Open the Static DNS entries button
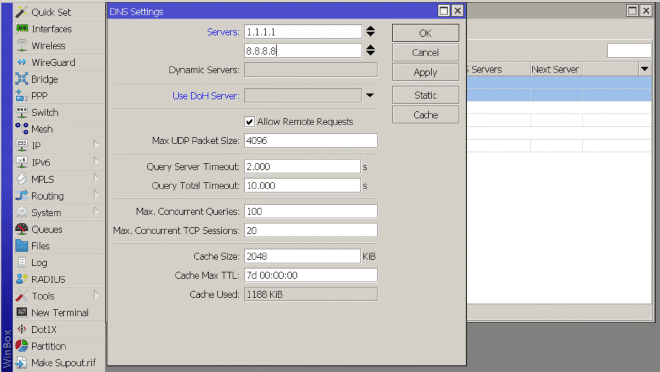The image size is (660, 372). [x=425, y=95]
